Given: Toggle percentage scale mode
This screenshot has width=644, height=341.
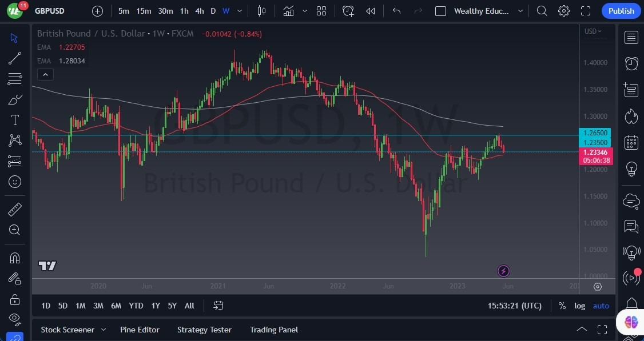Looking at the screenshot, I should click(562, 306).
